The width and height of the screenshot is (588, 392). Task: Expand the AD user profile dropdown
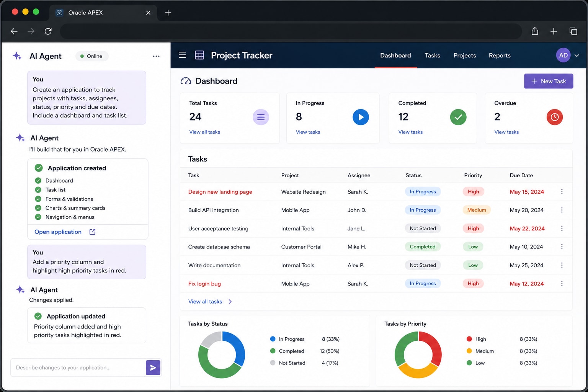577,56
